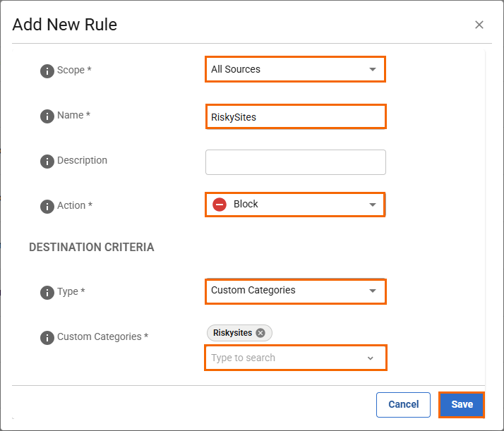Screen dimensions: 504x431
Task: Click the red Block action icon
Action: pos(220,205)
